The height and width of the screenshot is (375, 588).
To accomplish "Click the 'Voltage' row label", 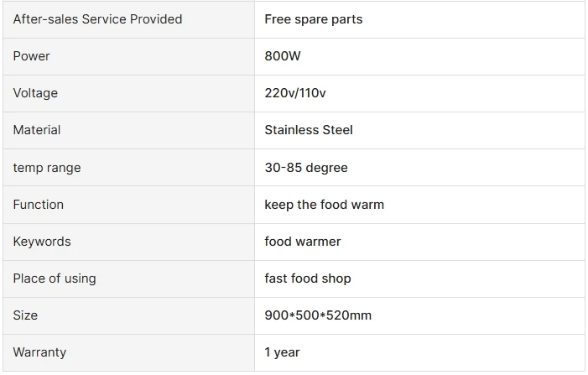I will (35, 93).
